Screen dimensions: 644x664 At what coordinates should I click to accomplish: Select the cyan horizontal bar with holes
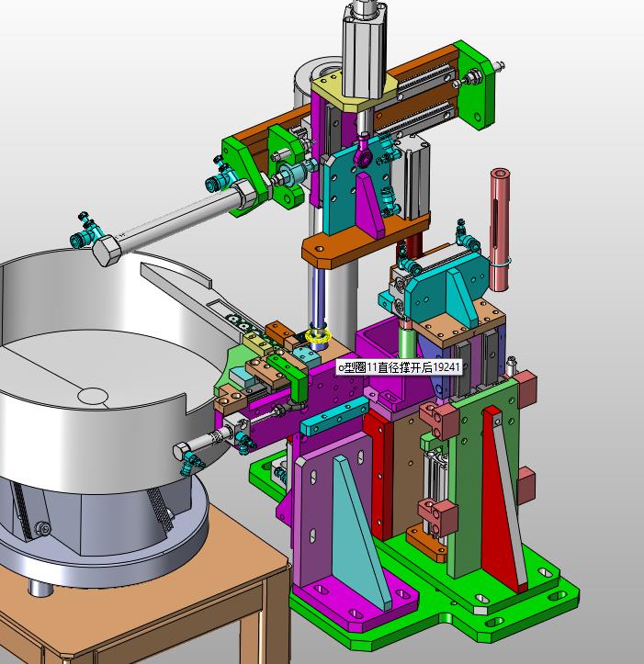coord(334,416)
